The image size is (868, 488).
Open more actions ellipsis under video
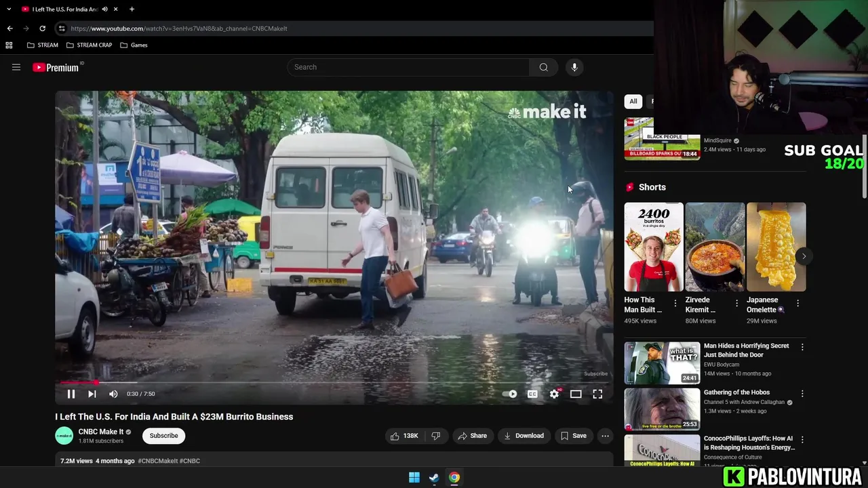605,436
